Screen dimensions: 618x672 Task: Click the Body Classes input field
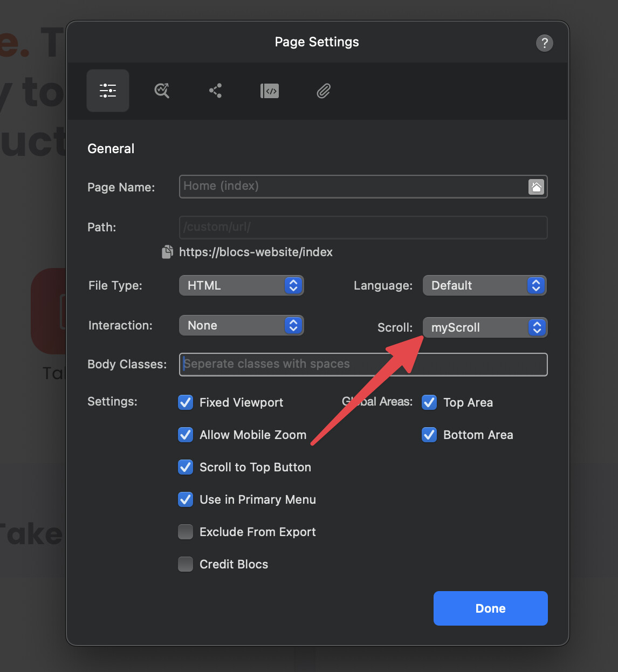[x=363, y=365]
